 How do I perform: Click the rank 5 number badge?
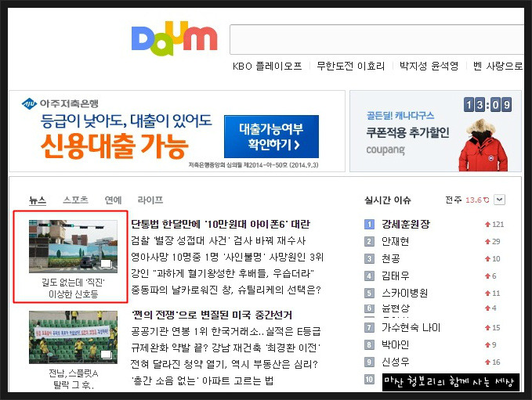pos(369,293)
